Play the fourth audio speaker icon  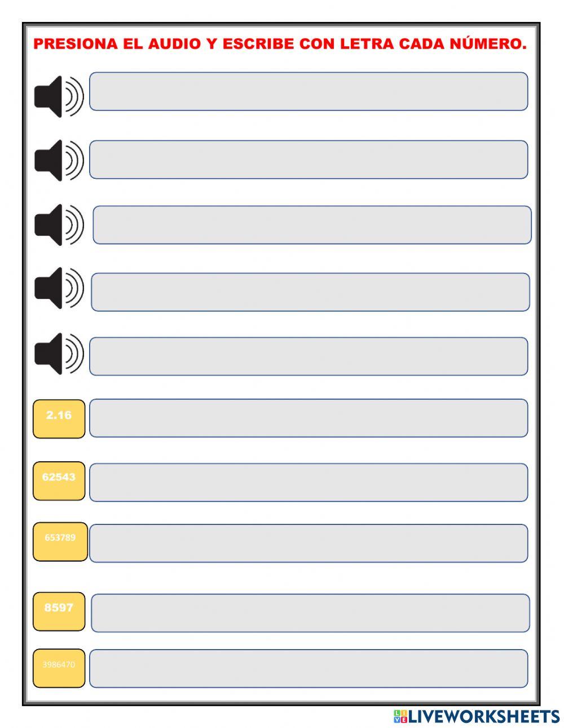tap(59, 288)
